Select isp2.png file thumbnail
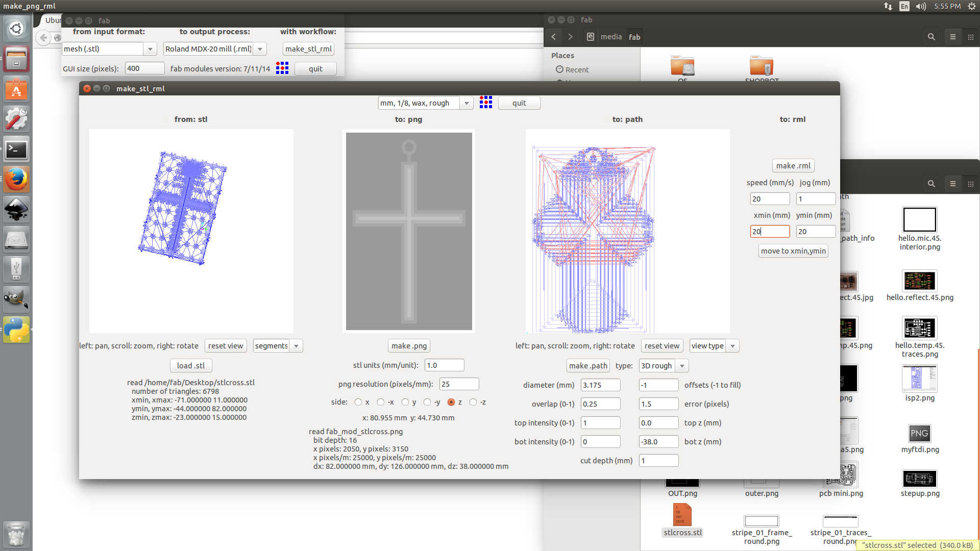Image resolution: width=980 pixels, height=551 pixels. pyautogui.click(x=920, y=379)
